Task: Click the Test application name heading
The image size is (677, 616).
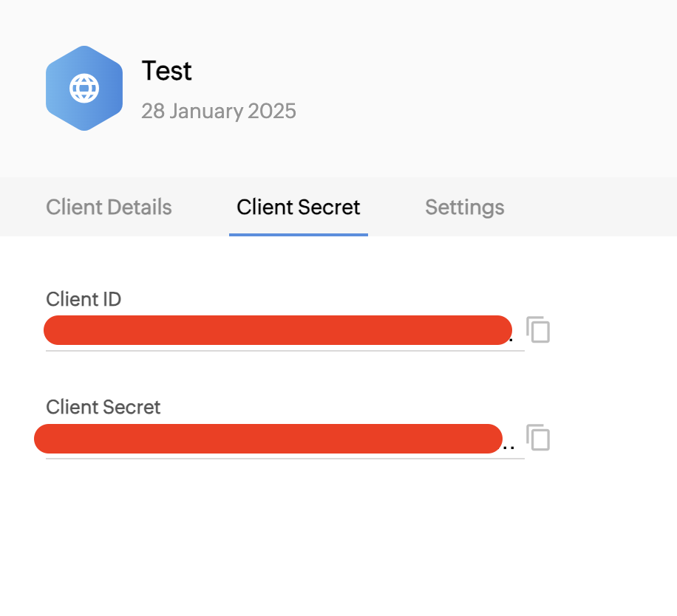Action: (x=166, y=71)
